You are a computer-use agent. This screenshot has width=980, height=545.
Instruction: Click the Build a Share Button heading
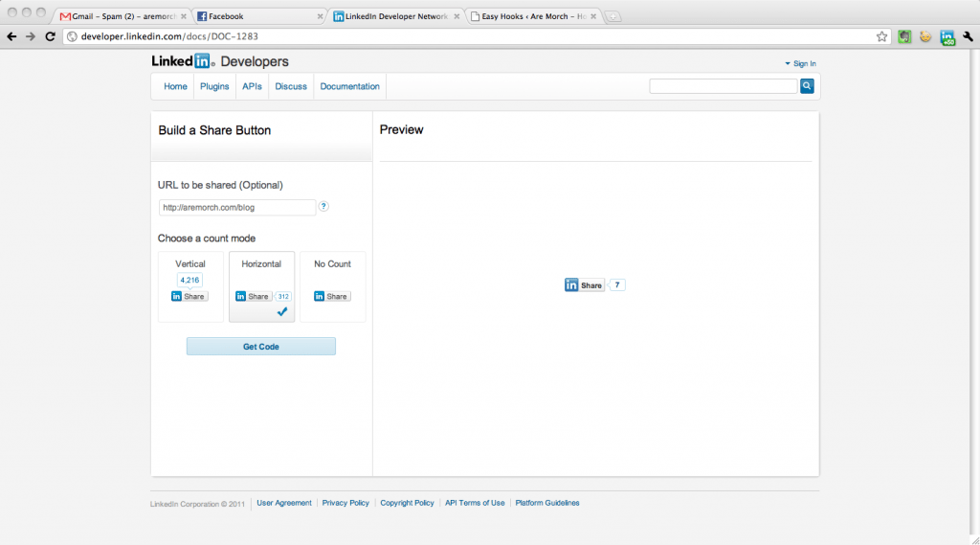[x=214, y=130]
